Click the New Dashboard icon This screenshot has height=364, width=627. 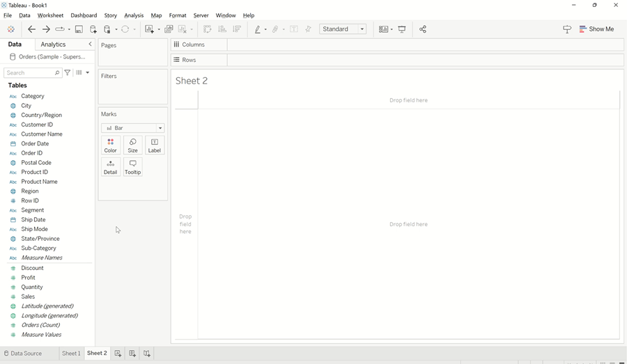[x=132, y=354]
